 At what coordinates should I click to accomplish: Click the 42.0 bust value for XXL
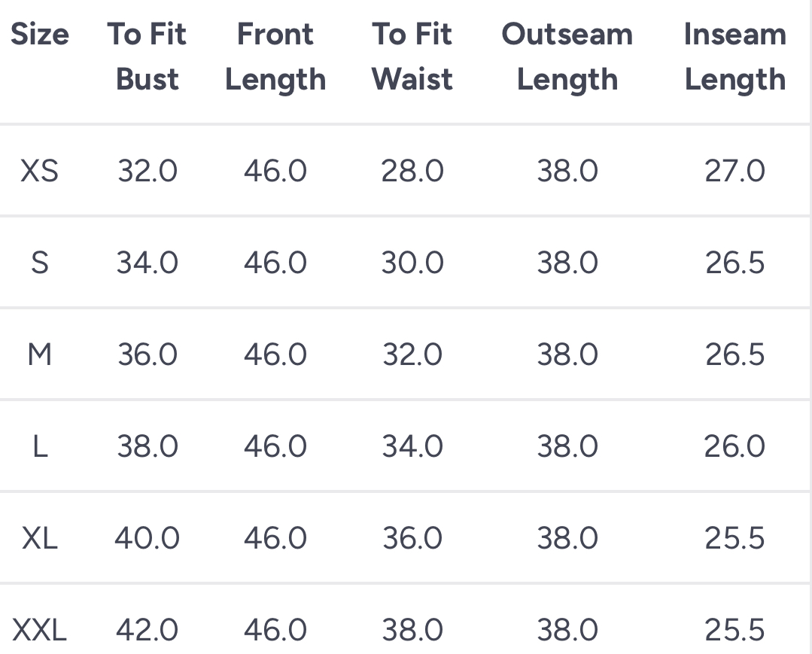point(147,631)
